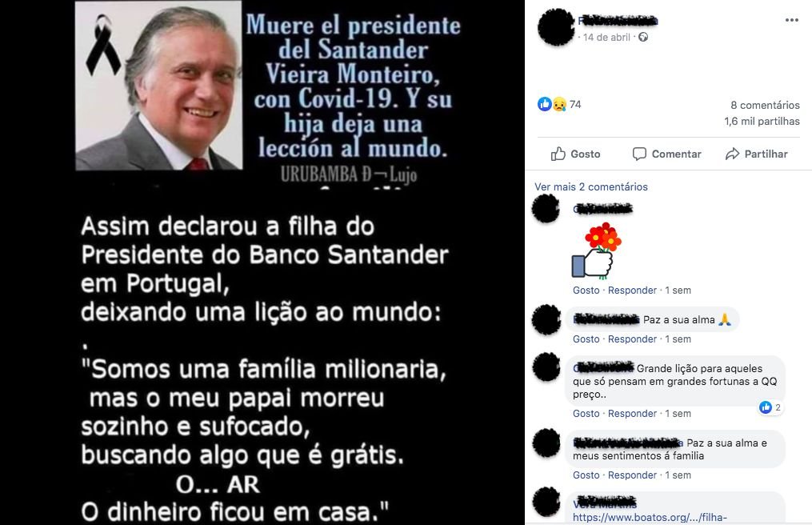Open the 1,6 mil partilhas list
This screenshot has width=812, height=525.
[762, 122]
